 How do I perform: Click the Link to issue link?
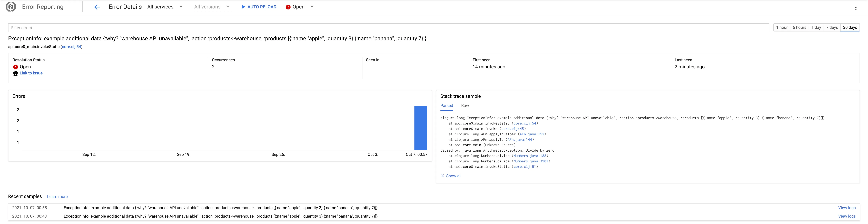pyautogui.click(x=31, y=73)
